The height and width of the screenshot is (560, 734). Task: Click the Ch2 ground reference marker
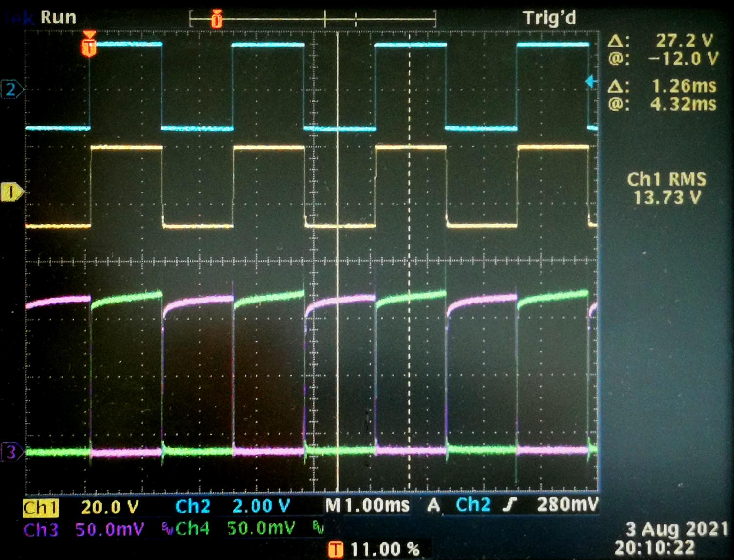click(11, 90)
